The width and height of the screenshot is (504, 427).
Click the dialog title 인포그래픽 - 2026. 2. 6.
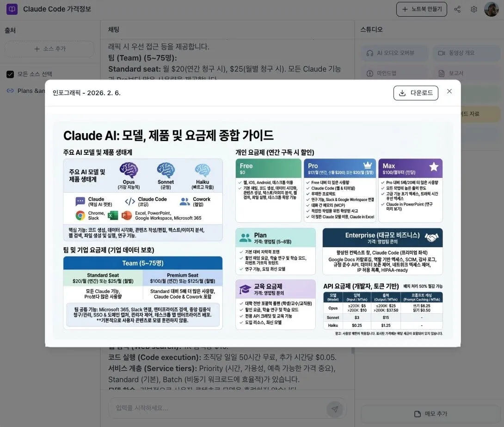click(x=86, y=93)
